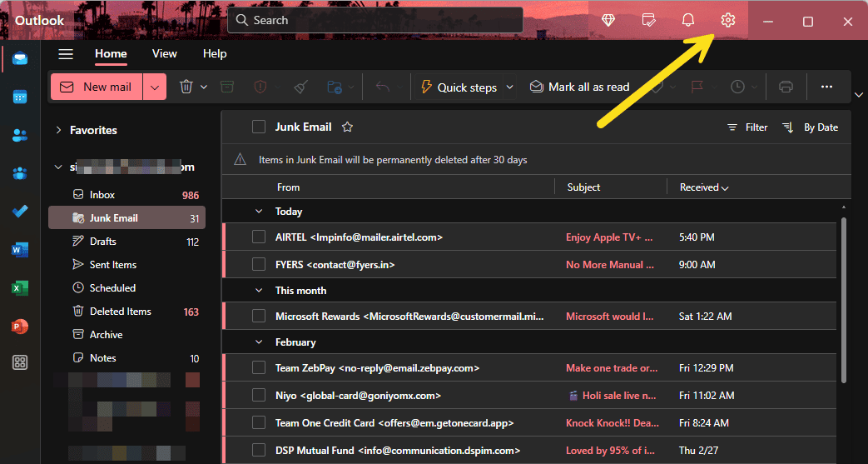The image size is (868, 464).
Task: Open the 'Enjoy Apple TV+' message subject
Action: point(609,237)
